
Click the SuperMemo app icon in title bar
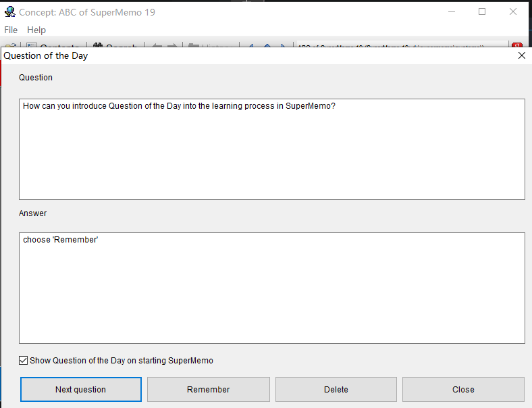(x=9, y=11)
